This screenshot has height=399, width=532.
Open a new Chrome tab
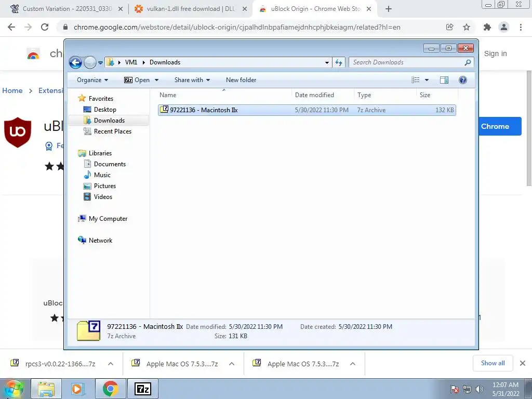tap(389, 9)
